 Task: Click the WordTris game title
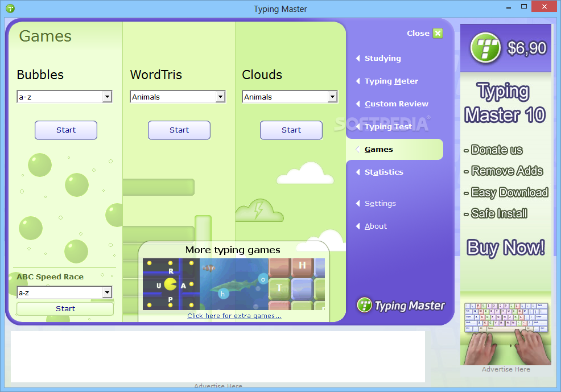156,75
